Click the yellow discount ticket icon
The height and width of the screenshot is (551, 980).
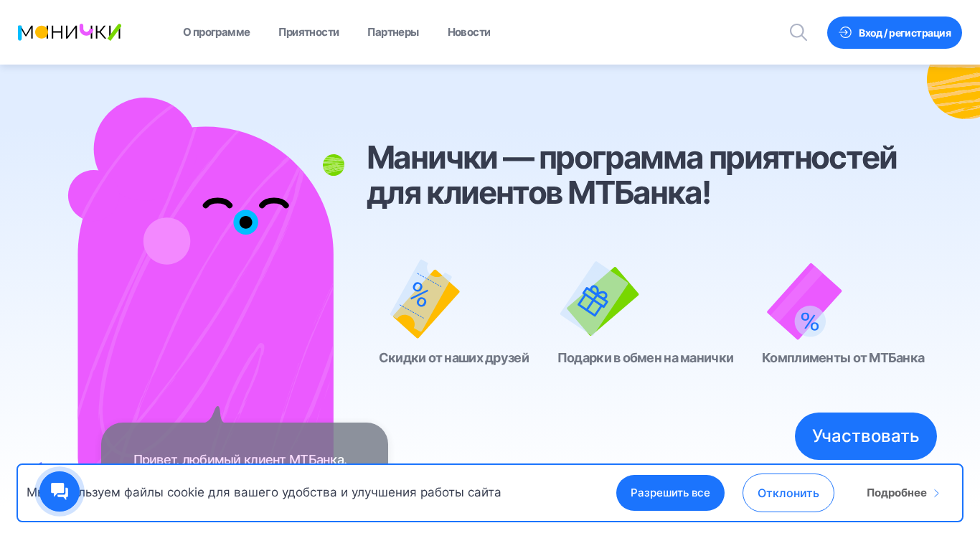pyautogui.click(x=425, y=299)
